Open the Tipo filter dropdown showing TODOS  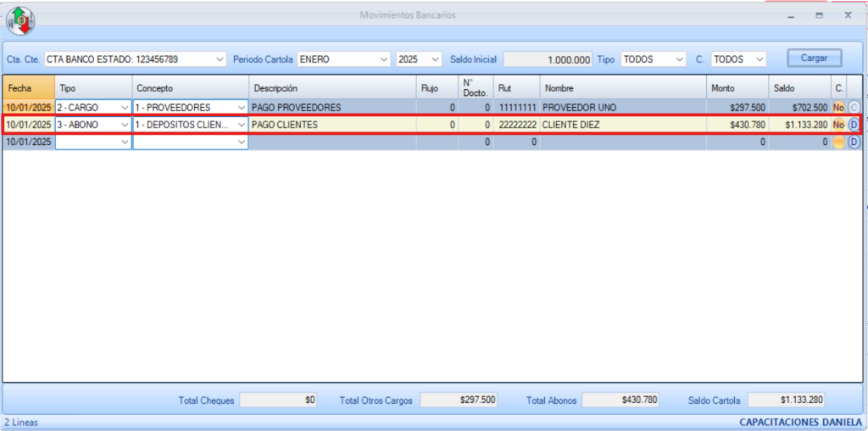(679, 59)
